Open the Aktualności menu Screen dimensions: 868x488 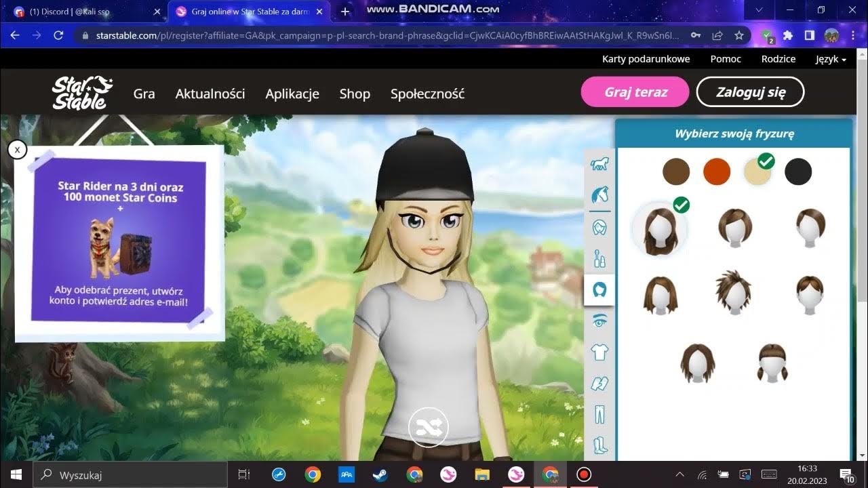[x=210, y=94]
